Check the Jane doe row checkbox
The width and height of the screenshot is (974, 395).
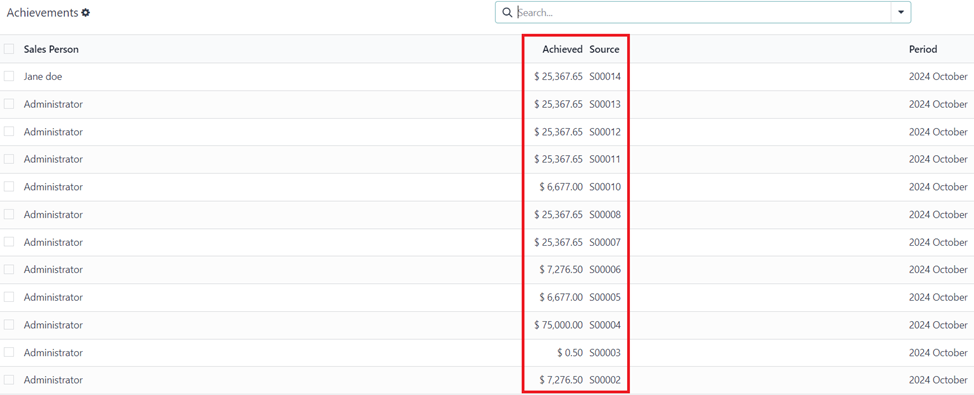point(9,76)
